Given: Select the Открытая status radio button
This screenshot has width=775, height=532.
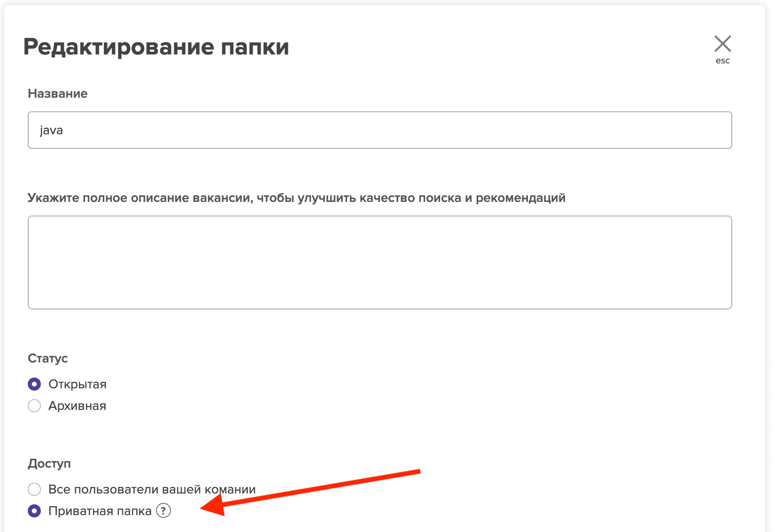Looking at the screenshot, I should click(x=34, y=384).
